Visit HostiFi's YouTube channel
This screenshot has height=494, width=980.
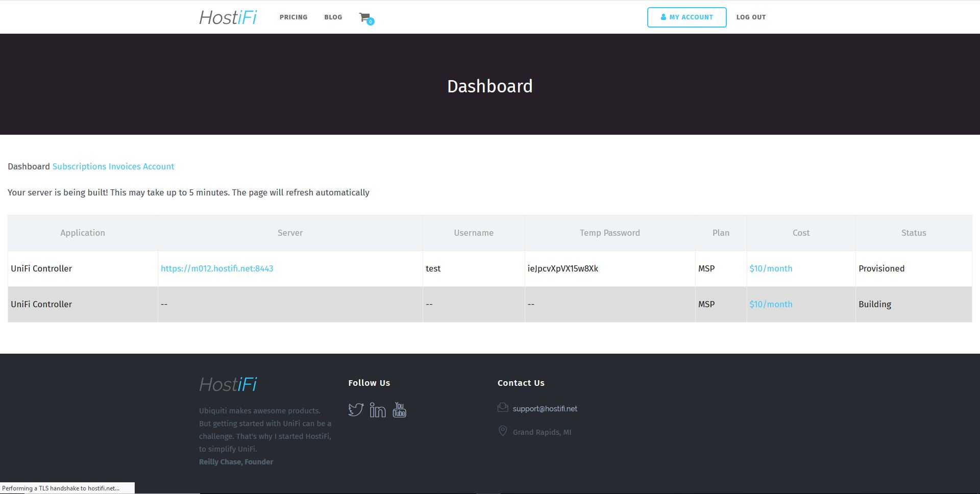coord(399,409)
